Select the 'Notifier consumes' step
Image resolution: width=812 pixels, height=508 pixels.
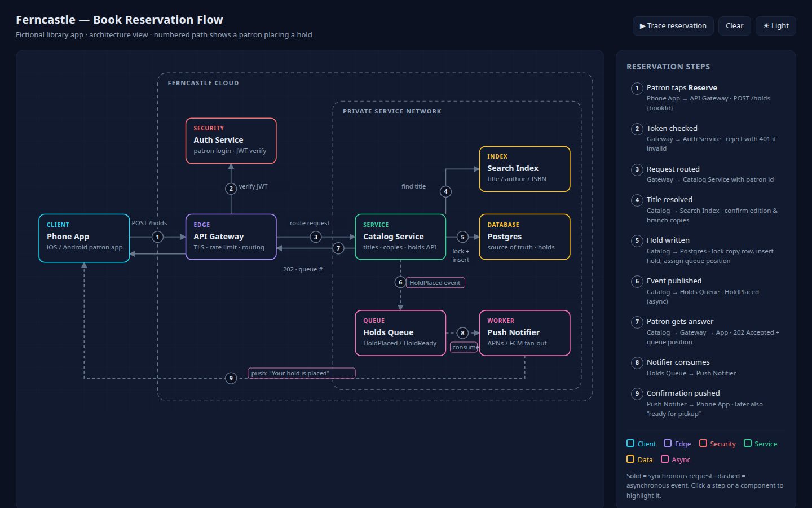(x=706, y=367)
